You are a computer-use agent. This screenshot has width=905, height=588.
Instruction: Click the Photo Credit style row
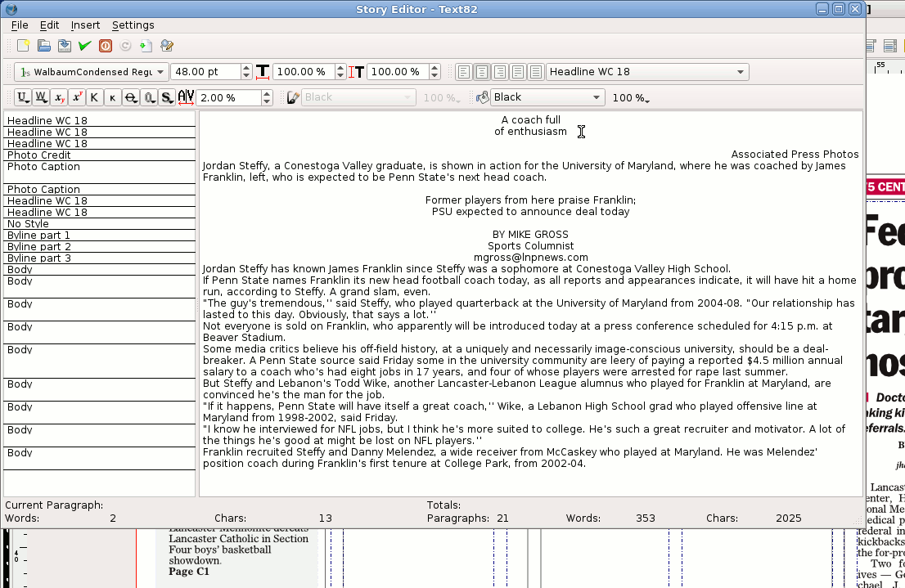[x=98, y=155]
